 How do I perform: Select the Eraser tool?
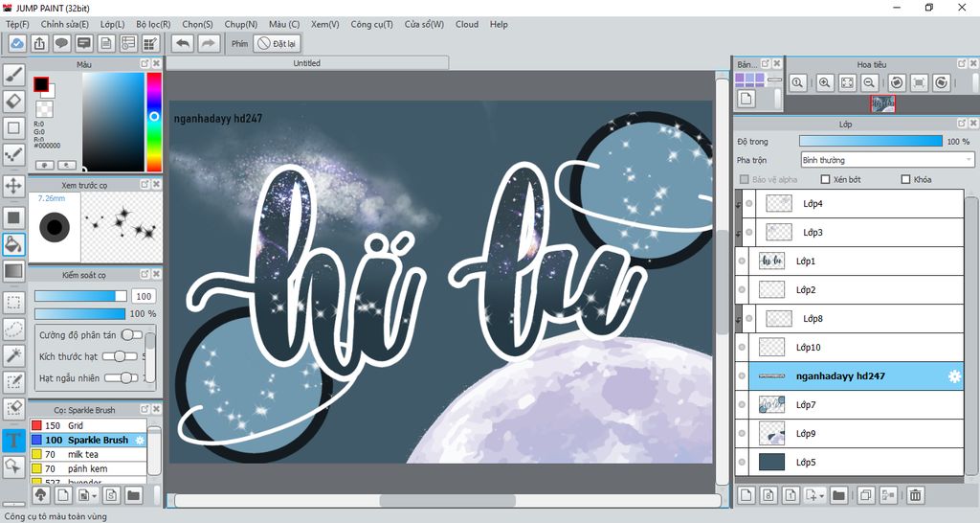pyautogui.click(x=13, y=102)
